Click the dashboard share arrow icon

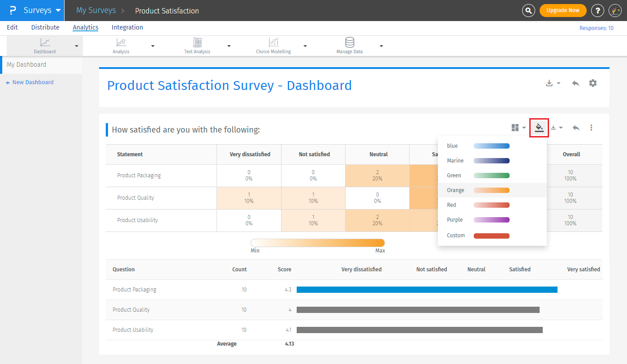pos(576,83)
